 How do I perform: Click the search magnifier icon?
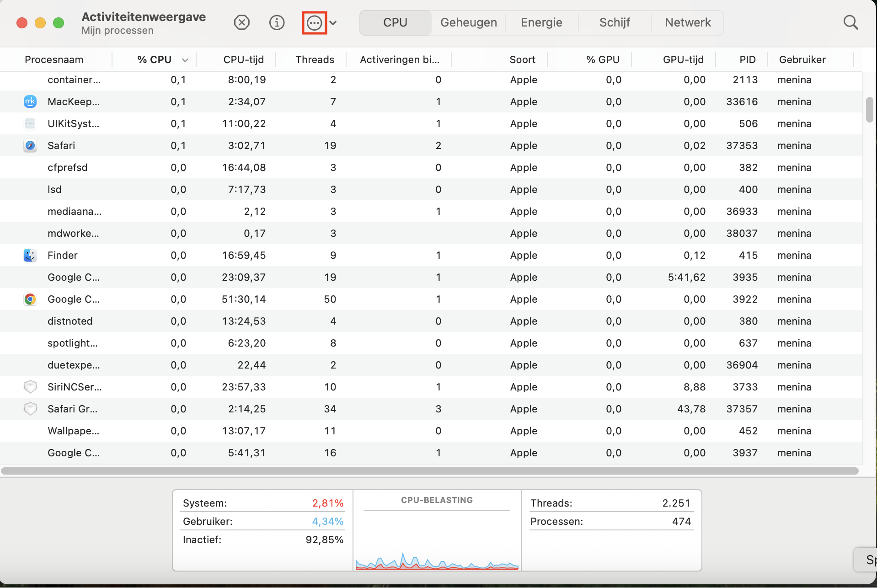coord(850,22)
